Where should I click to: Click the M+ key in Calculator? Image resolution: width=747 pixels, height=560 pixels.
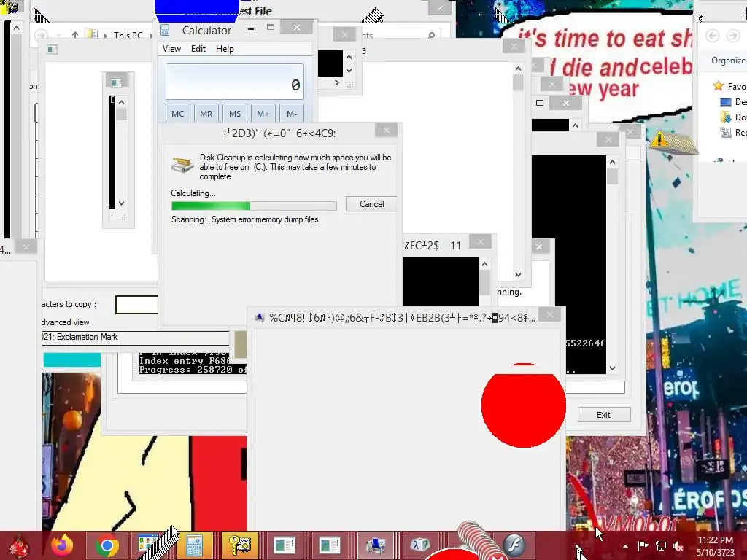(x=263, y=113)
